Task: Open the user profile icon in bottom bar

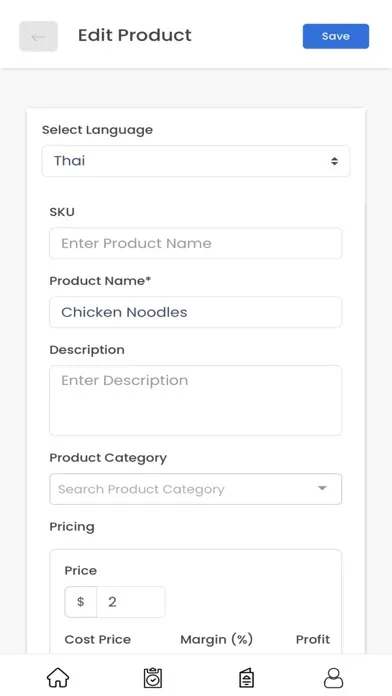Action: coord(333,678)
